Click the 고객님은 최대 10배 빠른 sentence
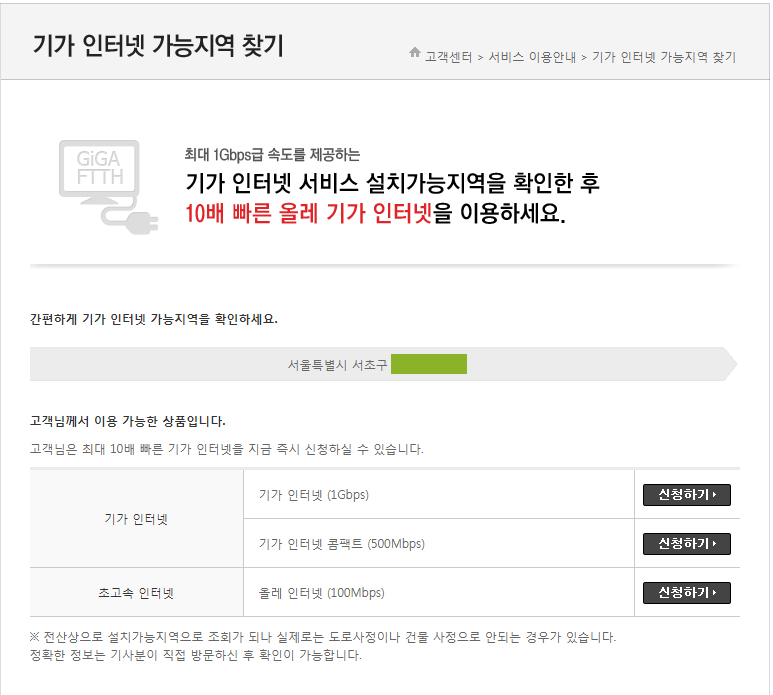773x695 pixels. click(x=227, y=449)
